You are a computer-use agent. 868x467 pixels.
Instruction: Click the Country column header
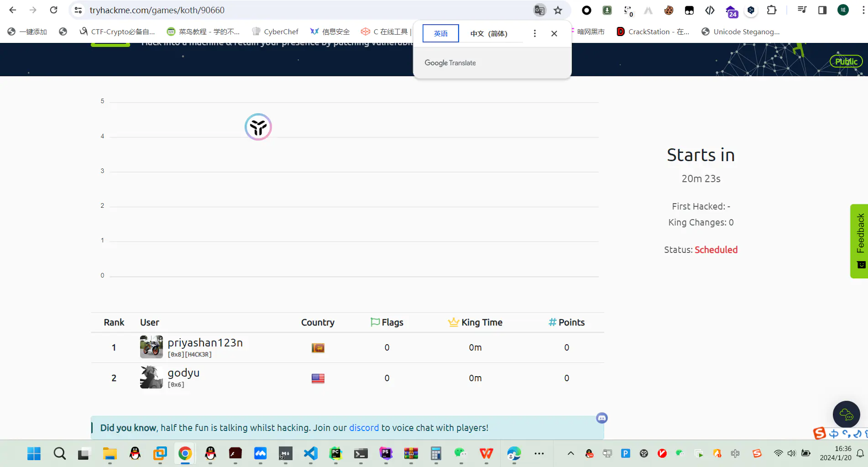click(318, 322)
